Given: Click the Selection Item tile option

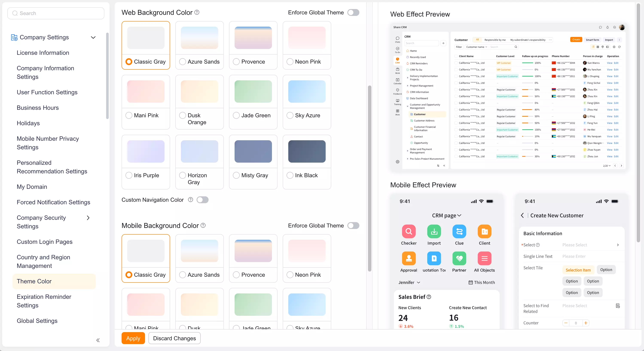Looking at the screenshot, I should point(578,270).
